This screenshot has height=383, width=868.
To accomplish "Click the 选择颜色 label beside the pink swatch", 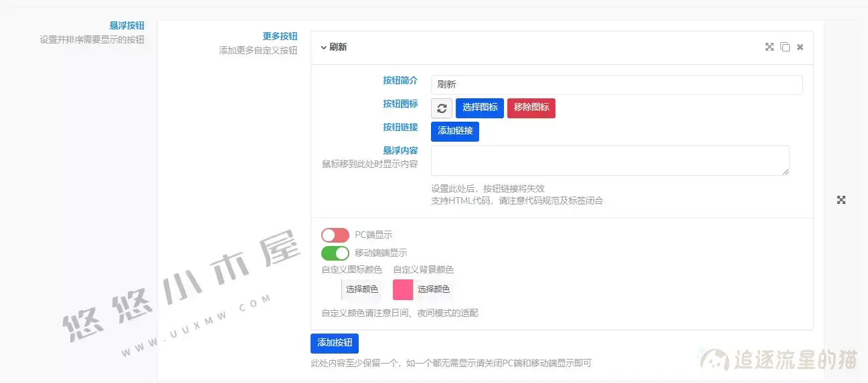I will (434, 289).
